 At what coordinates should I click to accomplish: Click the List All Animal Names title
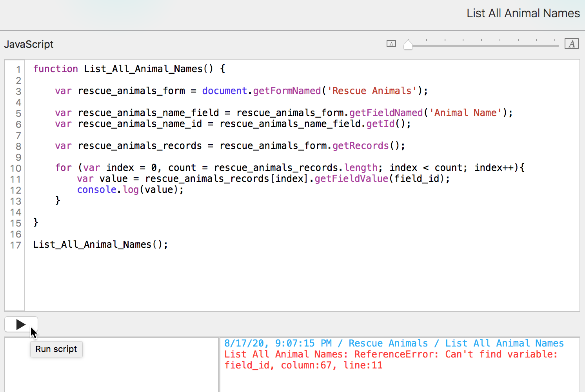pos(523,13)
